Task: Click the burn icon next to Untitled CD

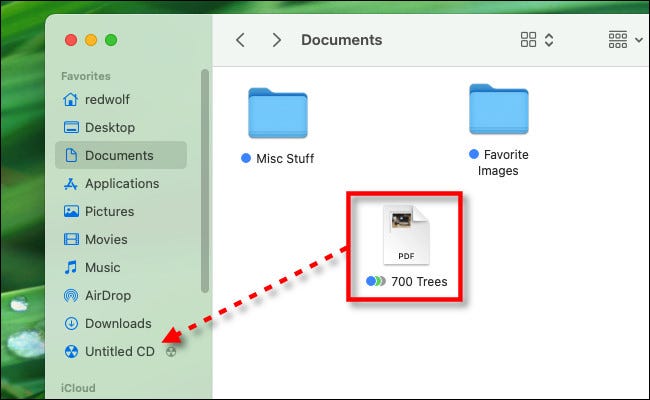Action: [171, 352]
